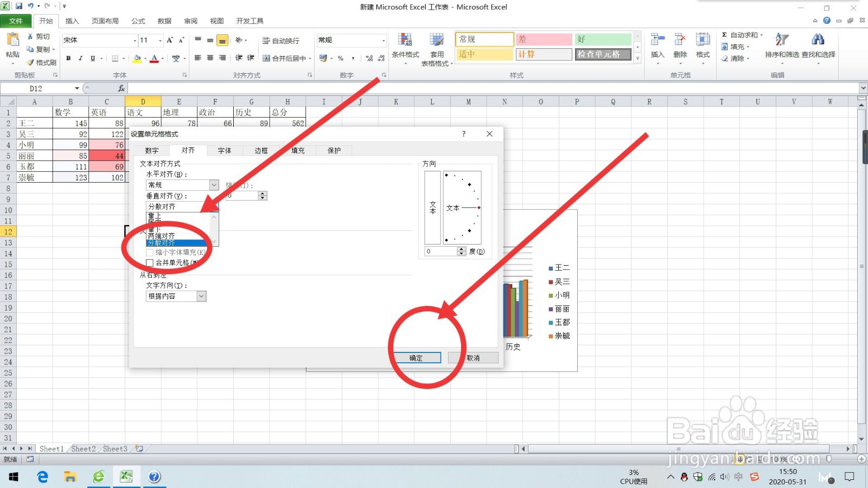
Task: Click the Top Align icon
Action: pos(198,40)
